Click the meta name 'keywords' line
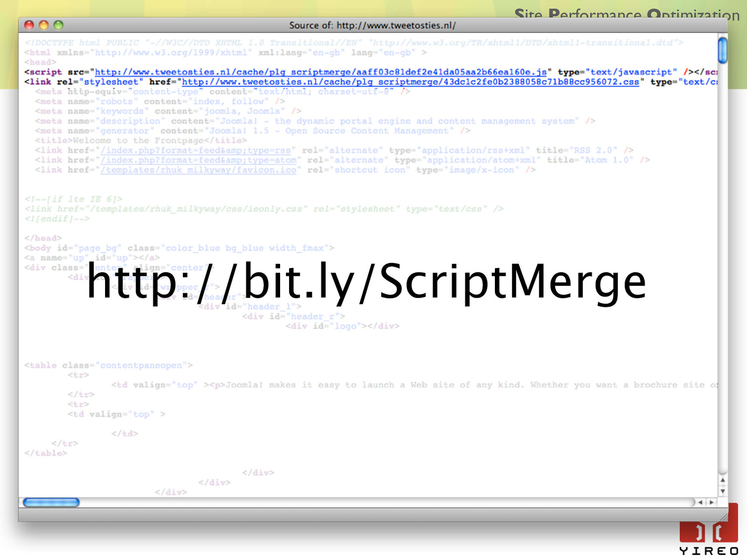 coord(168,111)
